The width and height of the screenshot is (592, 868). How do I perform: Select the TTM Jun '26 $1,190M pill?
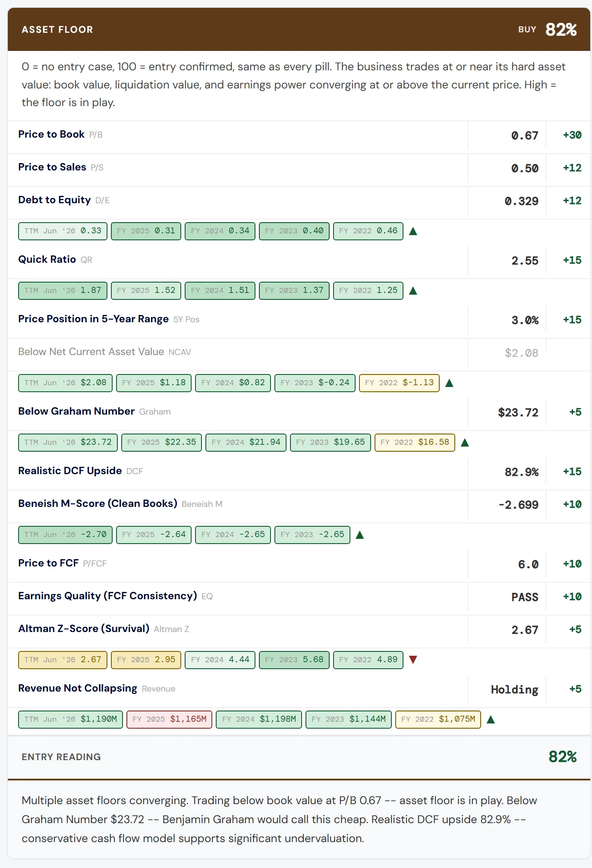pyautogui.click(x=70, y=720)
